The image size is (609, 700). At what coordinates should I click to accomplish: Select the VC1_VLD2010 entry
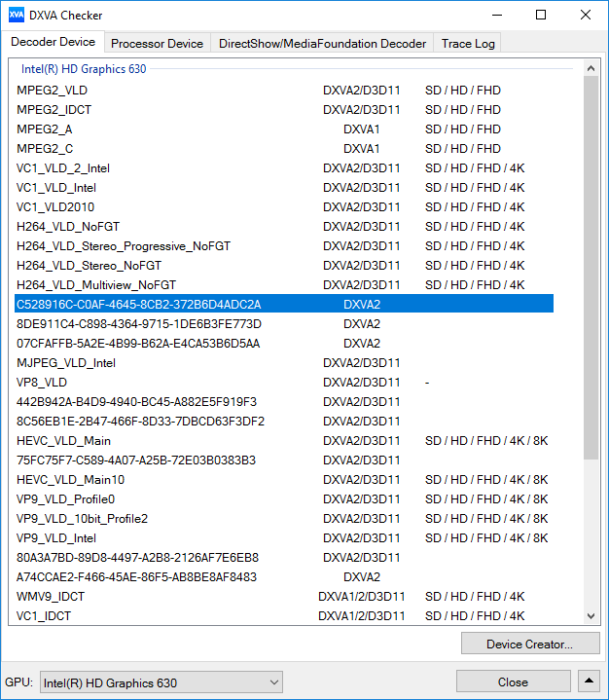(284, 207)
